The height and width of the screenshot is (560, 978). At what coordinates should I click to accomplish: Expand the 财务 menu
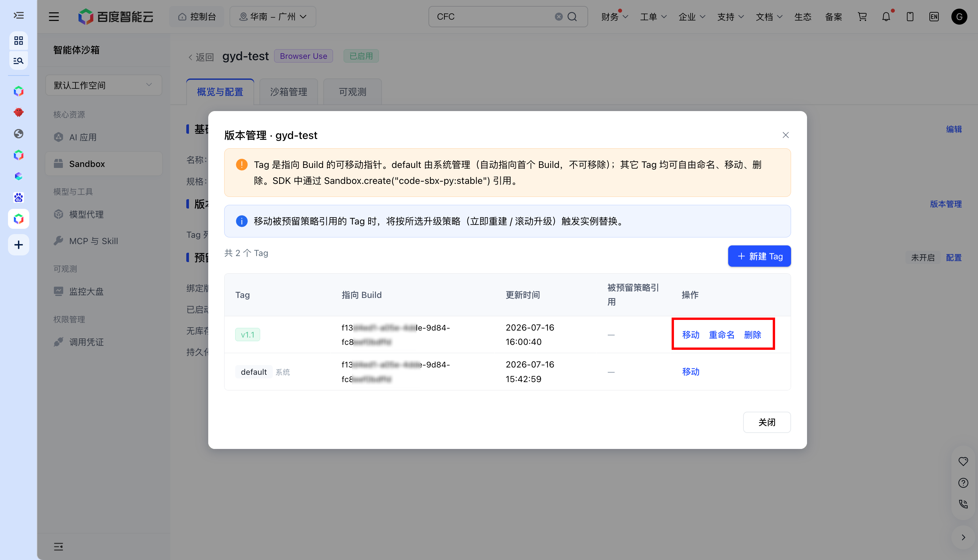[x=614, y=17]
